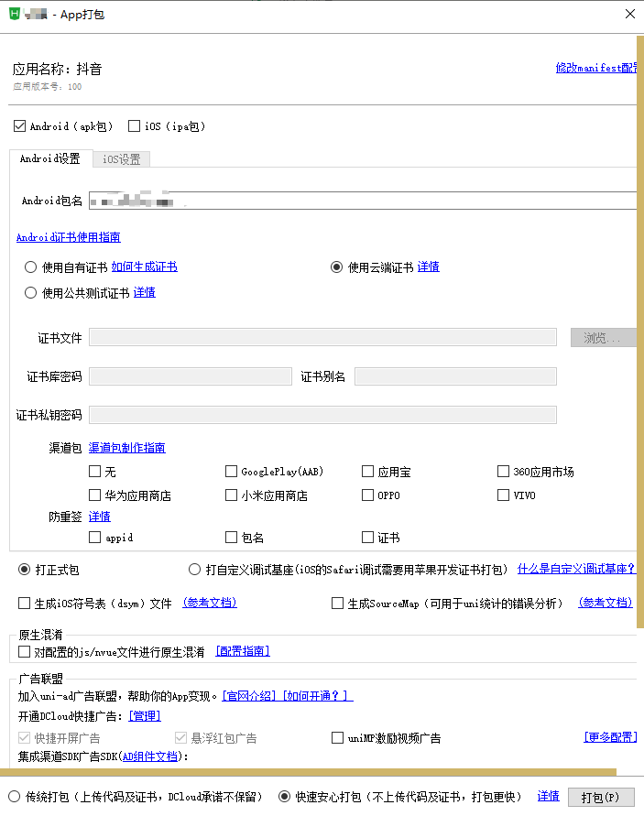Click 悬浮红包广告 checkbox
This screenshot has height=816, width=644.
(180, 737)
